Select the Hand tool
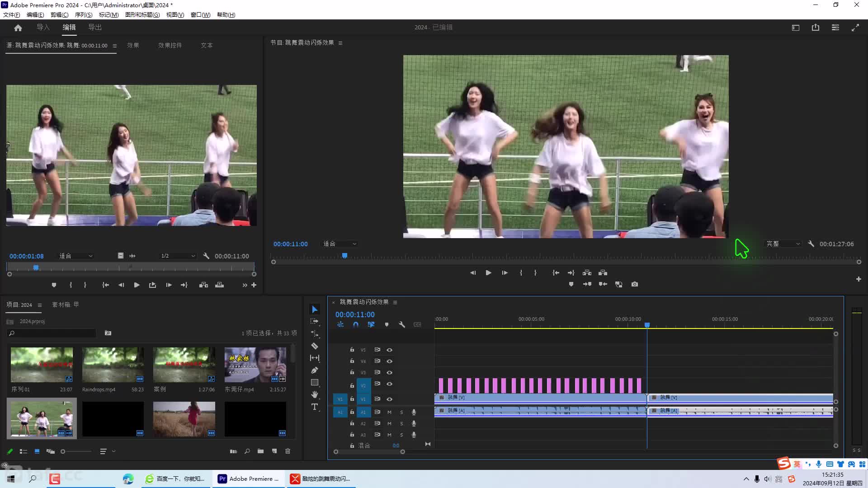 (x=315, y=394)
